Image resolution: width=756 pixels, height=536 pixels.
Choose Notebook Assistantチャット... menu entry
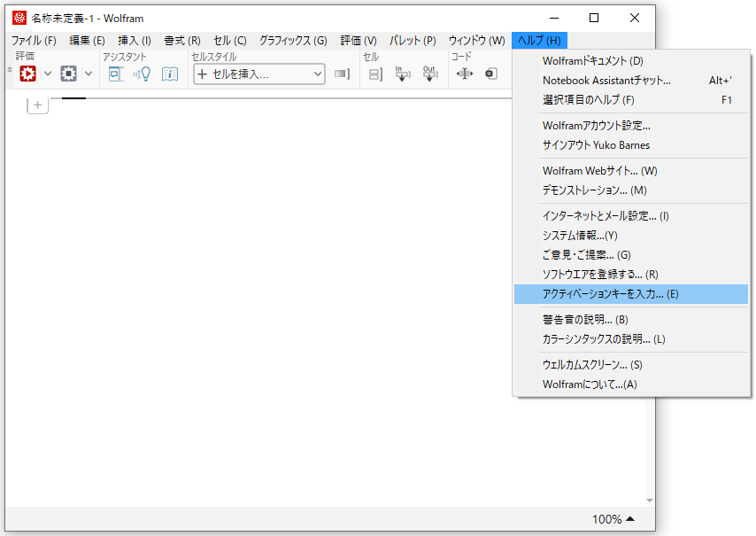(631, 80)
